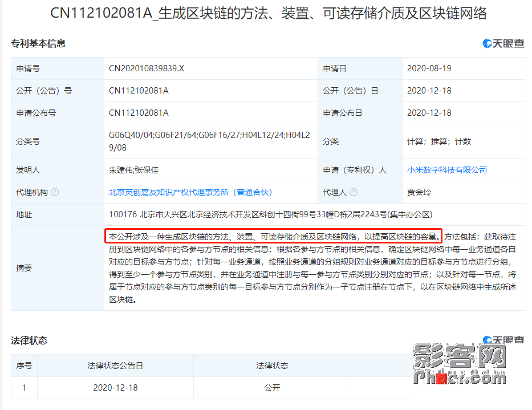Click the abstract line starting with 对应的目标参与方节点
Image resolution: width=532 pixels, height=410 pixels.
[x=310, y=262]
